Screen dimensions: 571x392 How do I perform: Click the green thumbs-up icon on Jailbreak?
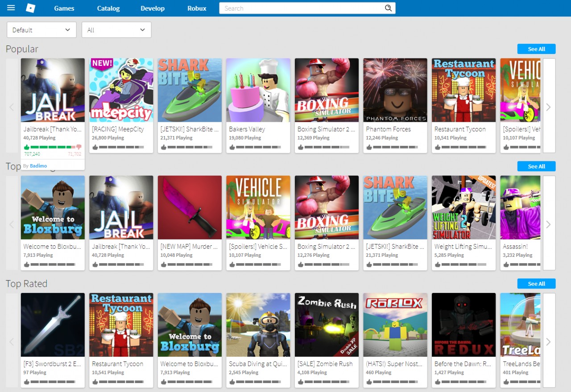pos(26,147)
